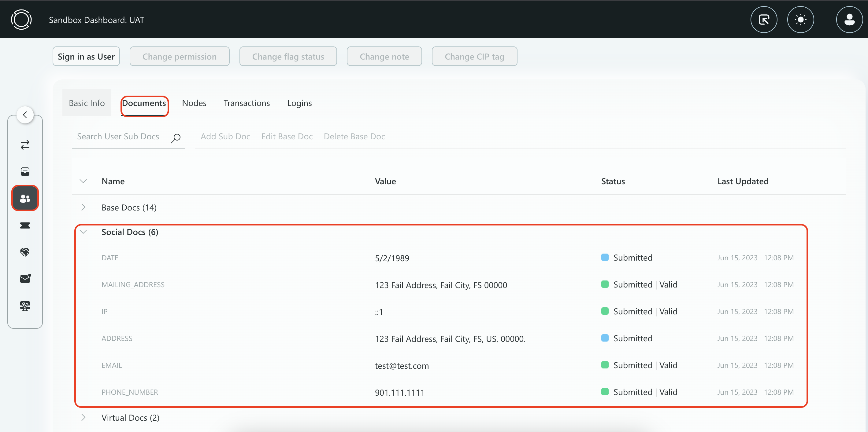Click Change permission button
The image size is (868, 432).
coord(179,56)
